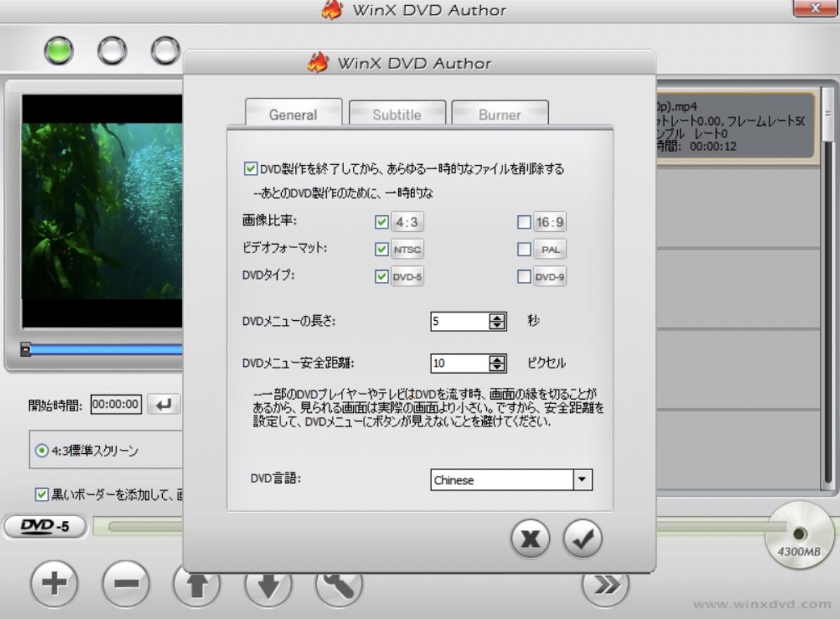840x619 pixels.
Task: Switch to the General tab
Action: [294, 114]
